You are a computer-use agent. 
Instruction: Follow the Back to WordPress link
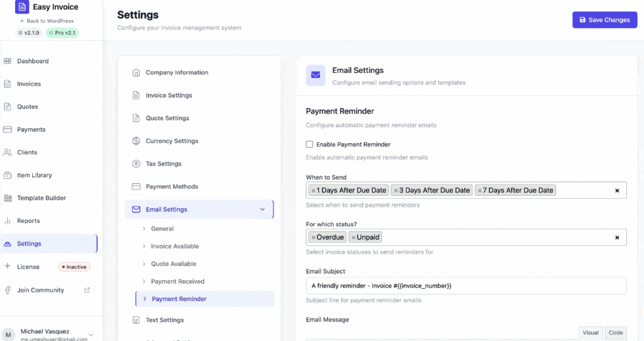click(x=47, y=21)
